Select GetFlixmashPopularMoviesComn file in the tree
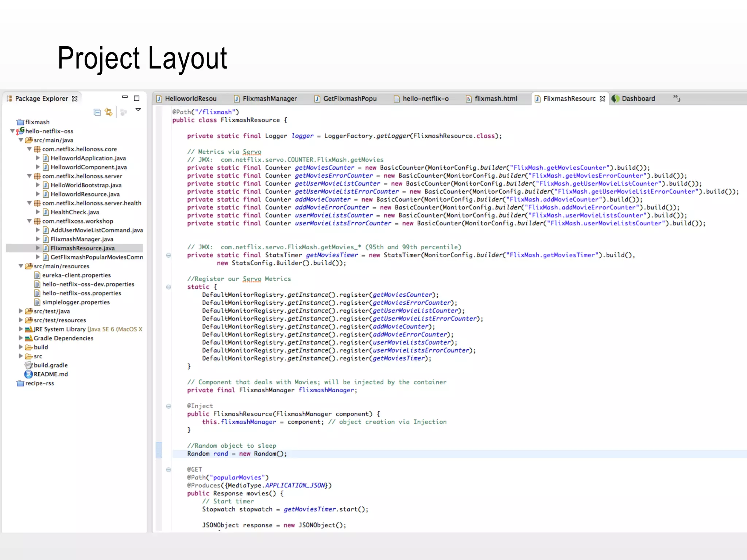The image size is (747, 560). [97, 257]
